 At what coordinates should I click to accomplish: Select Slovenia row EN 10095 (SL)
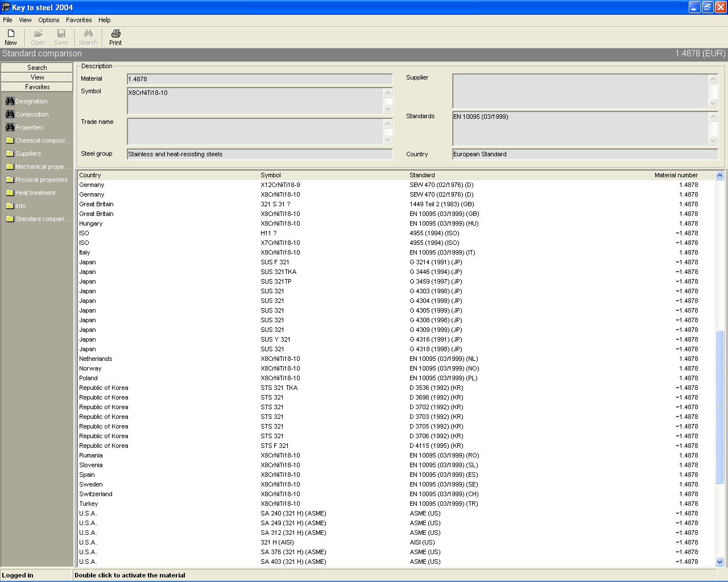[x=396, y=465]
